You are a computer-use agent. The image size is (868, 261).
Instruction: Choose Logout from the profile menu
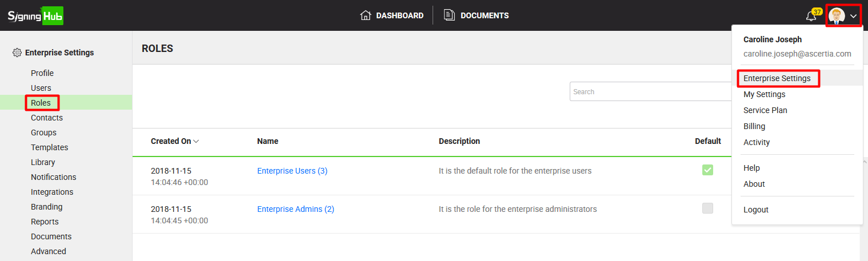755,210
